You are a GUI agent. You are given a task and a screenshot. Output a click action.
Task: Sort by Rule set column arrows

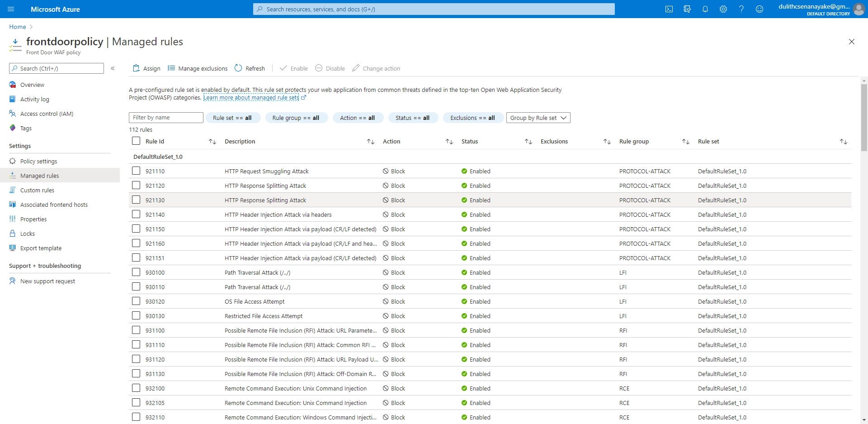click(844, 142)
